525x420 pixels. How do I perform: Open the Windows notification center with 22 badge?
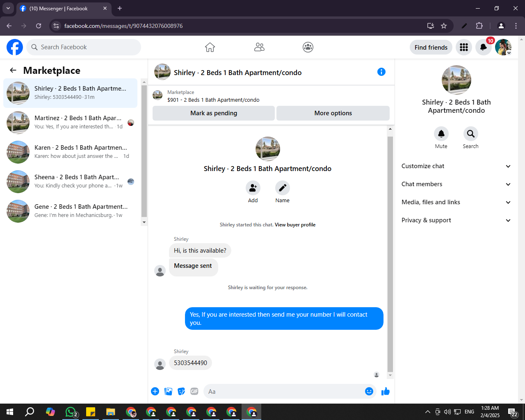(x=513, y=412)
